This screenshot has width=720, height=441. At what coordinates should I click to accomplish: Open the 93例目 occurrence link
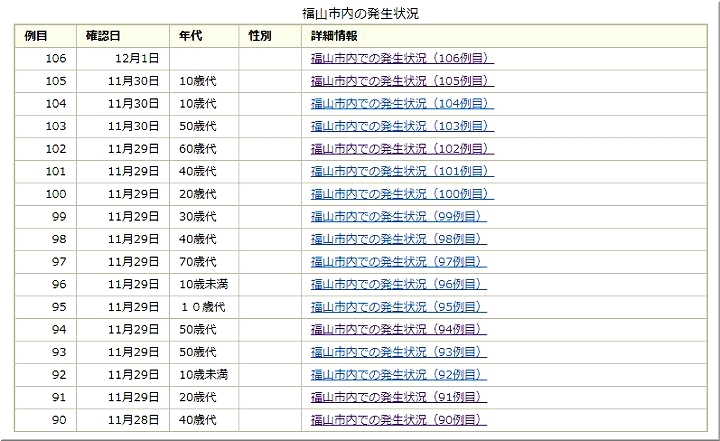398,352
